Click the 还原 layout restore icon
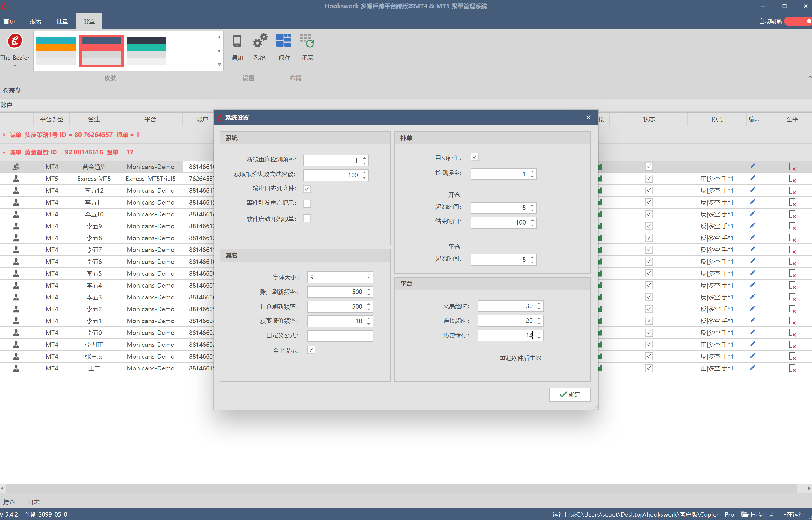Image resolution: width=812 pixels, height=520 pixels. tap(307, 41)
